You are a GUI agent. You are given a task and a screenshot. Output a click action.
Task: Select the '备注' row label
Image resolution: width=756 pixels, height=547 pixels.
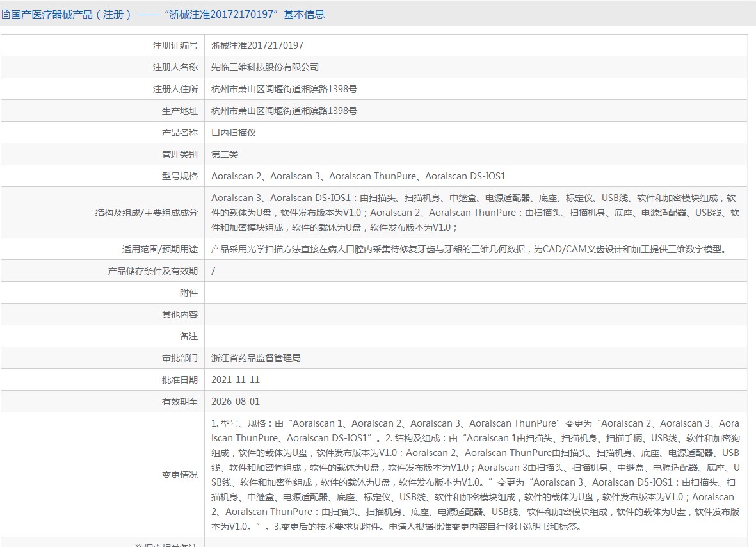pyautogui.click(x=188, y=336)
